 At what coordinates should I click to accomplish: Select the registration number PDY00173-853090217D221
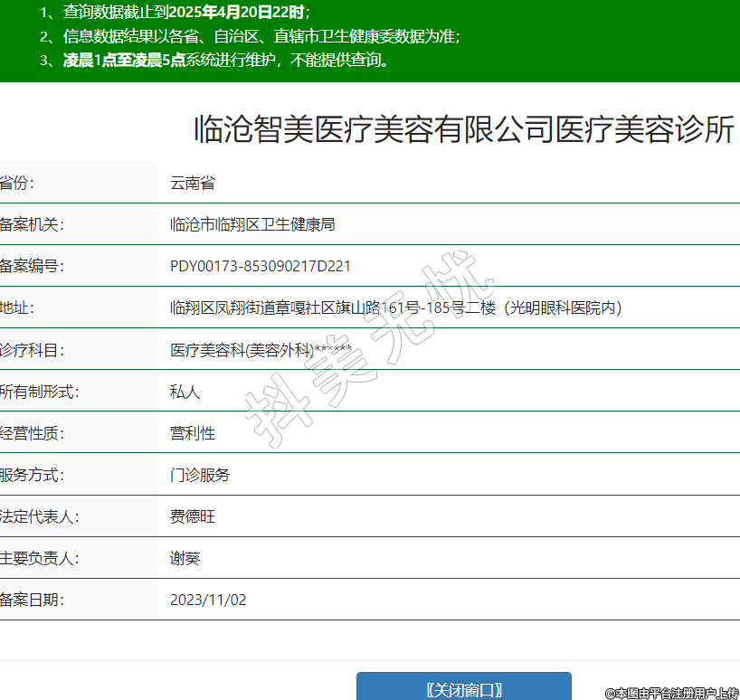pos(261,266)
